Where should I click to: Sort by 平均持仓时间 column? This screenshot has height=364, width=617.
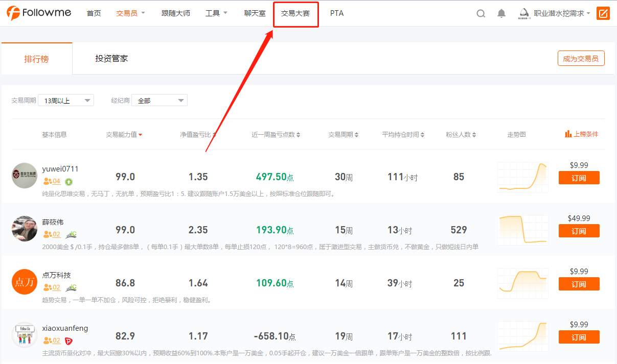404,135
